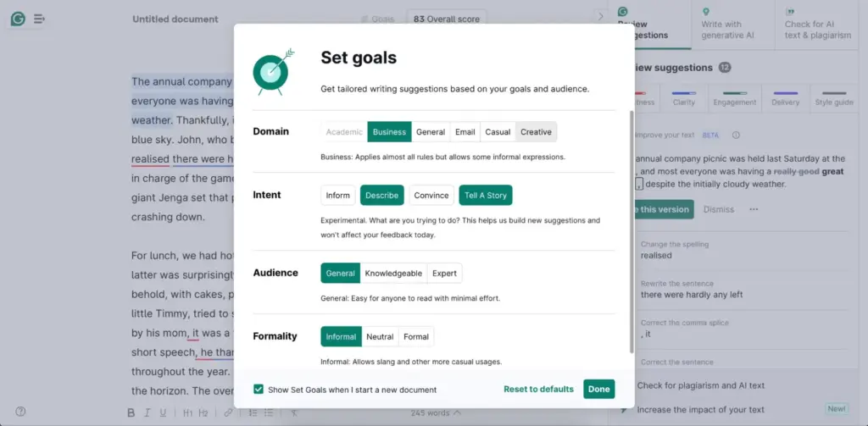Click the Done button

pos(598,389)
